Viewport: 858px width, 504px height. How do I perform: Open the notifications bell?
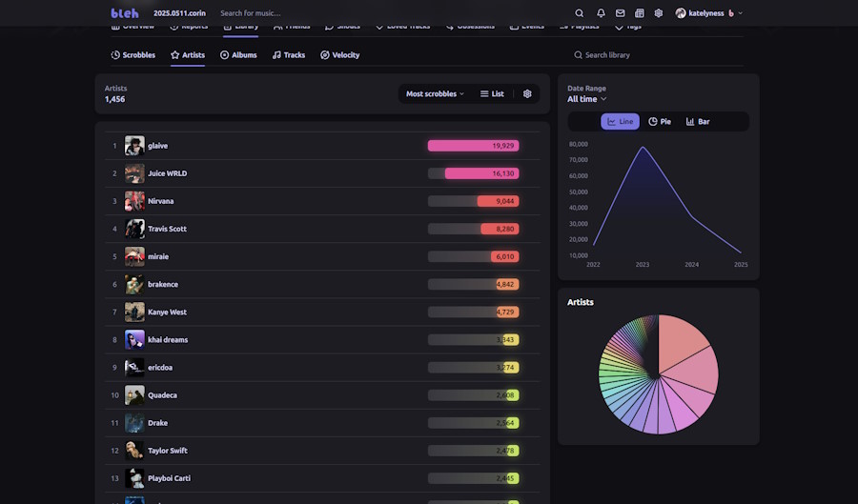(x=601, y=13)
